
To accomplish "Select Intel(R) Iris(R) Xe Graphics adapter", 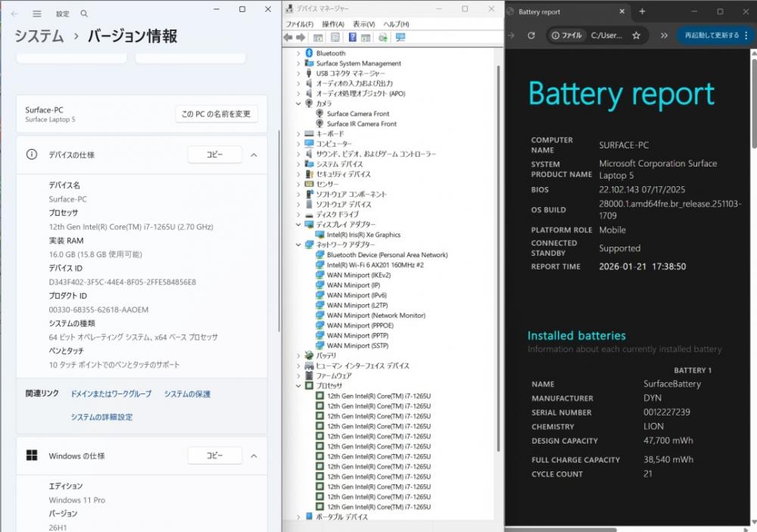I will [x=363, y=235].
